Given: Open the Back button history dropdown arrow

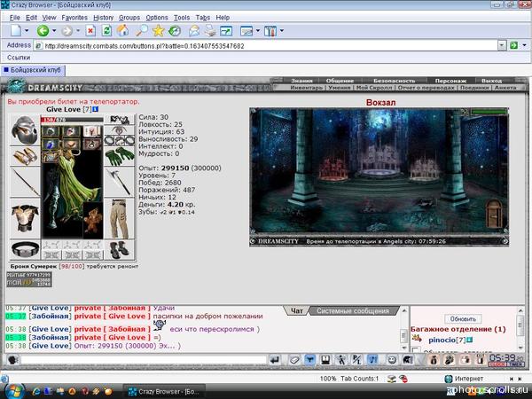Looking at the screenshot, I should tap(54, 31).
